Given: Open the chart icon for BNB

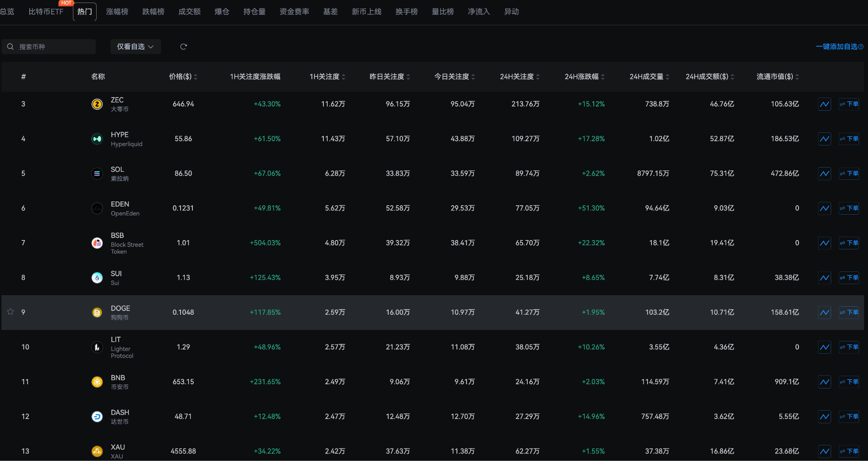Looking at the screenshot, I should [x=824, y=382].
